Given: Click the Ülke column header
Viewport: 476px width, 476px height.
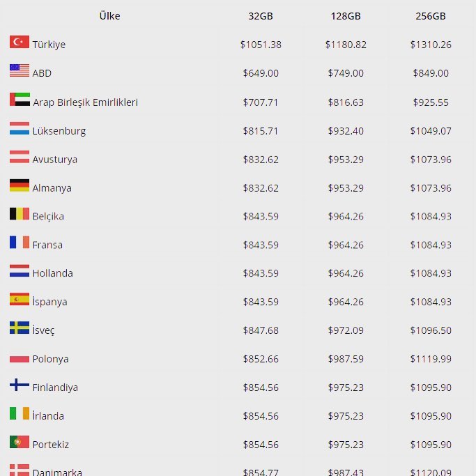Looking at the screenshot, I should [x=109, y=16].
